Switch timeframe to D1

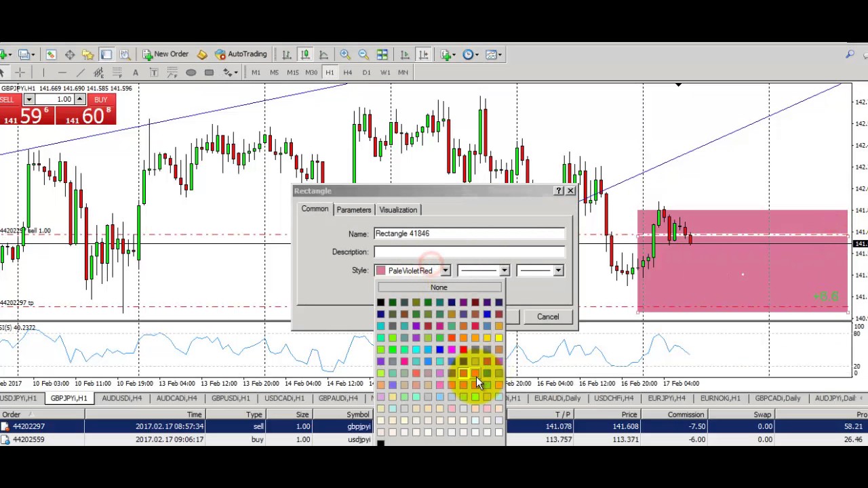(x=366, y=73)
